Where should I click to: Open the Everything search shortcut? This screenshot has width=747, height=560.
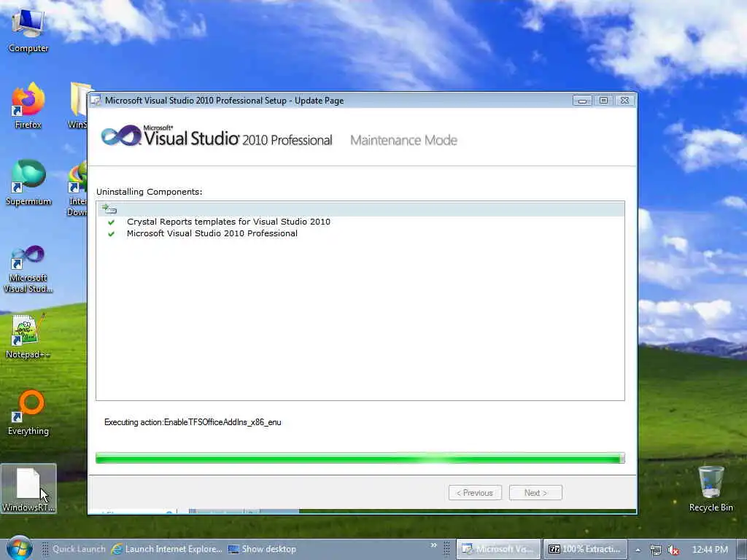[x=28, y=413]
